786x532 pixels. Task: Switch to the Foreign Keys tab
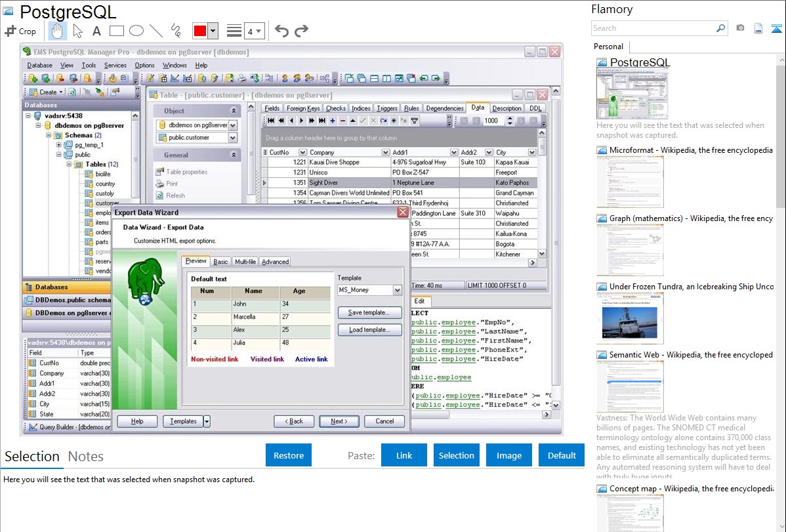pos(302,108)
